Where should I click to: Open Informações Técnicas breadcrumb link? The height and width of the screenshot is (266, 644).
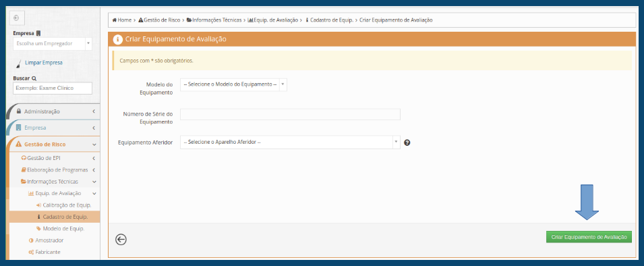[x=216, y=20]
